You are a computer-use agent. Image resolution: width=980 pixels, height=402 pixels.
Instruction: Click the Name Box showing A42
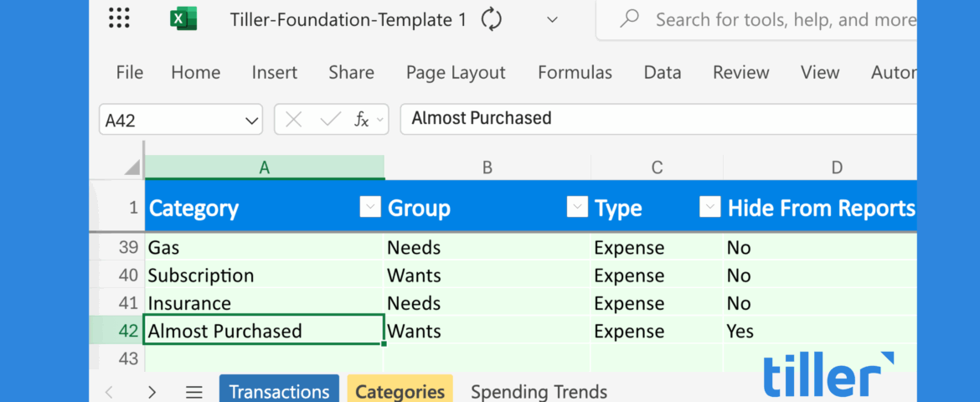(181, 120)
